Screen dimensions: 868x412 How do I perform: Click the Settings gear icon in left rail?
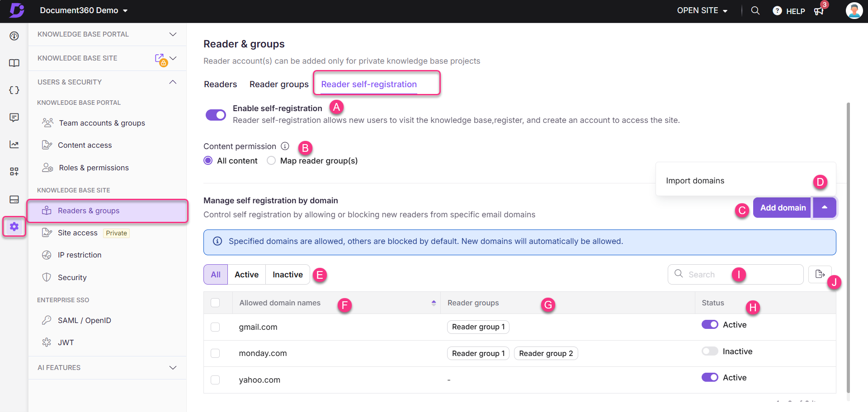click(14, 226)
